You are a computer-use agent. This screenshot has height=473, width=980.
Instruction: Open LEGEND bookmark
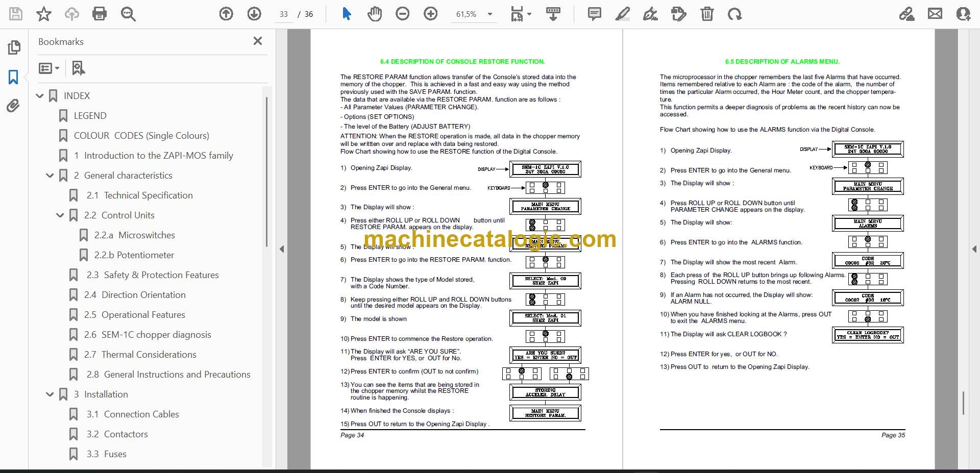90,116
